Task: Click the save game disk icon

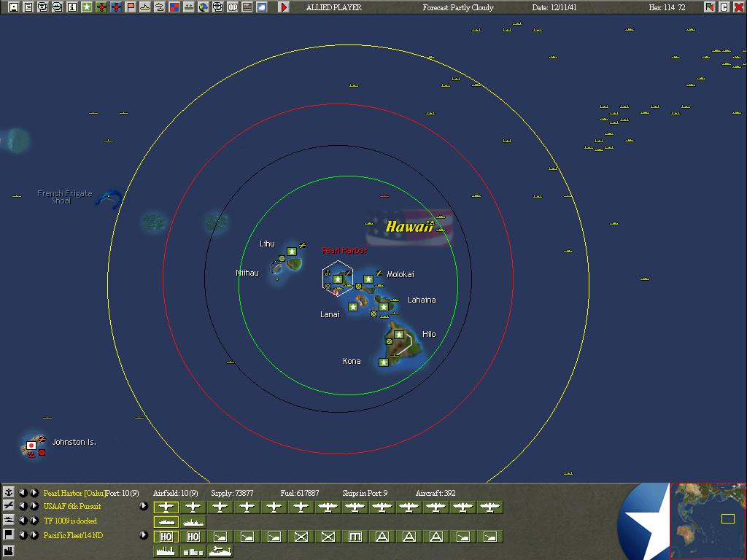Action: 13,7
